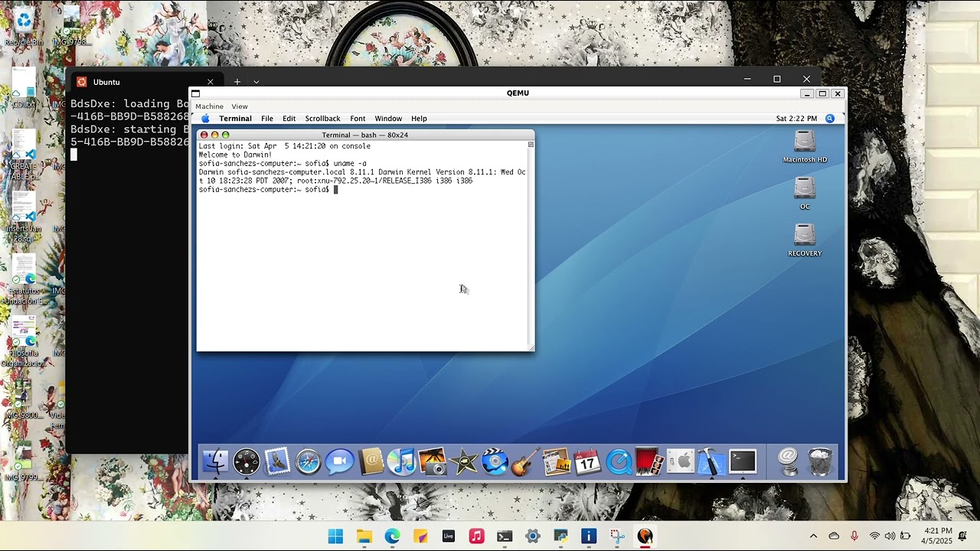Open the Apple menu
This screenshot has width=980, height=551.
tap(205, 119)
